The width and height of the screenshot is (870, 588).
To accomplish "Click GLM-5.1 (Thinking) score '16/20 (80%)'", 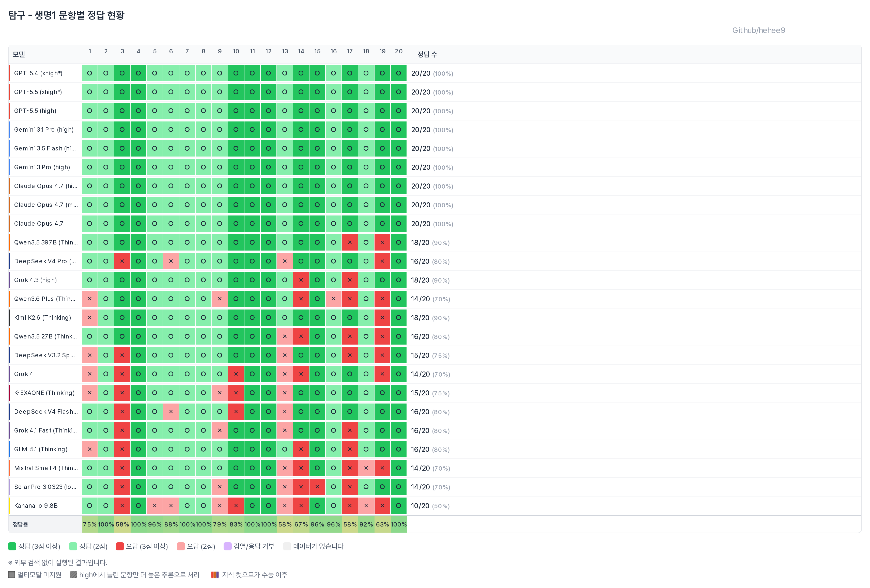I will (x=430, y=449).
